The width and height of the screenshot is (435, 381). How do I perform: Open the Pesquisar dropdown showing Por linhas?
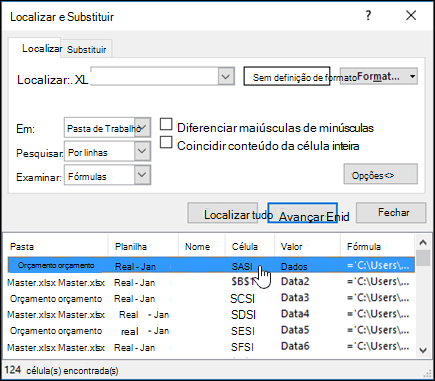click(x=107, y=152)
